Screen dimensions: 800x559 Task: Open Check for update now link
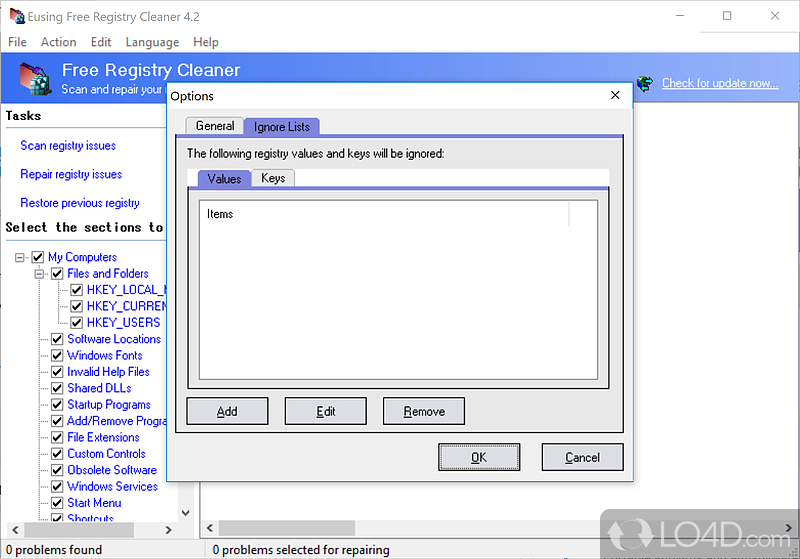click(x=720, y=83)
